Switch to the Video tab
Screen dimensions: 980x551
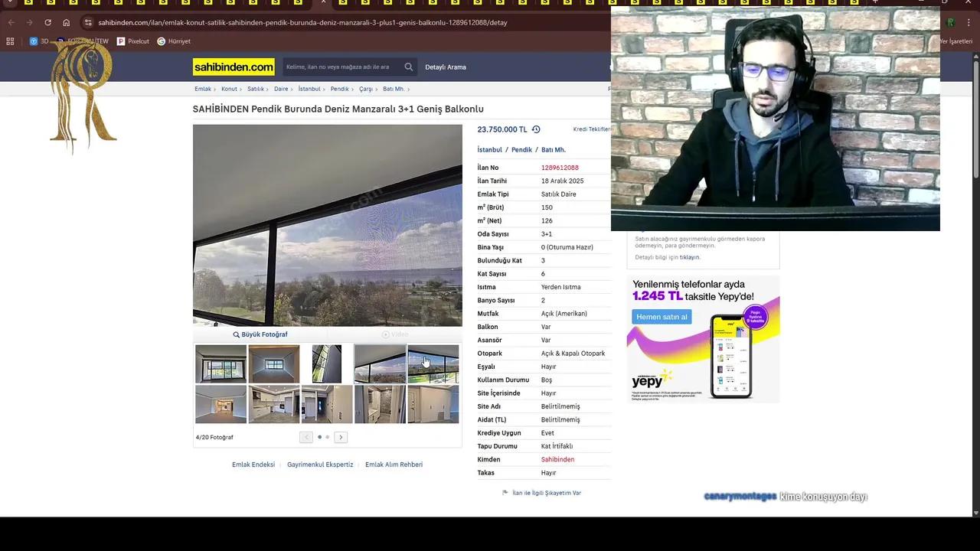pyautogui.click(x=395, y=334)
